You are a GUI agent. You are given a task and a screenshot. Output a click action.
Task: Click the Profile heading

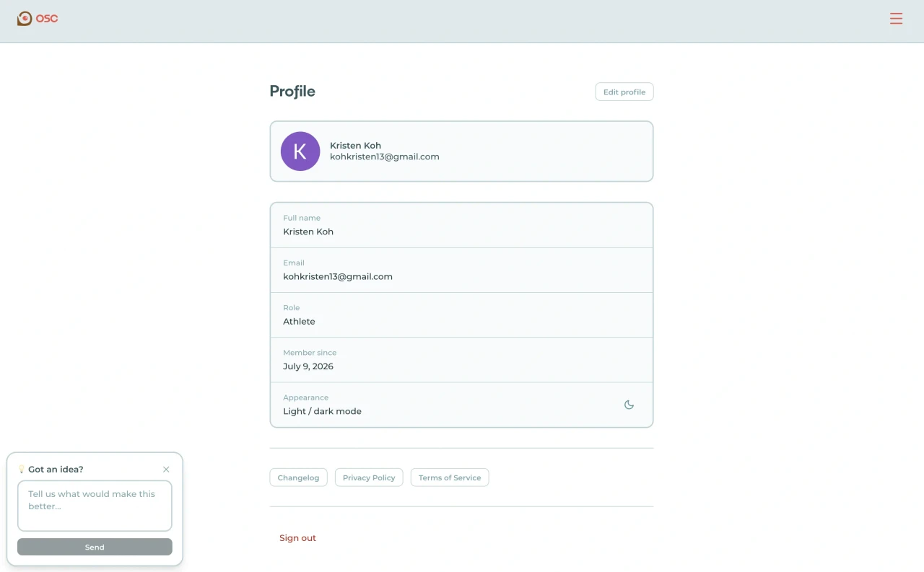click(x=292, y=91)
